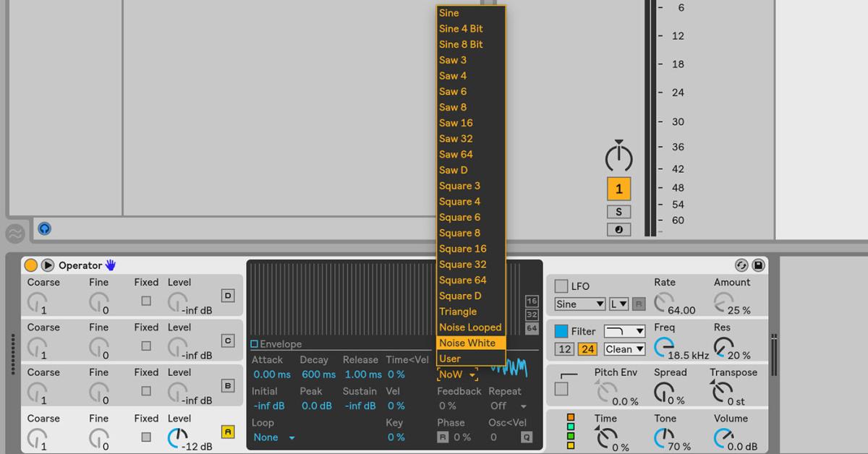Select oscillator A button
Image resolution: width=868 pixels, height=454 pixels.
228,432
